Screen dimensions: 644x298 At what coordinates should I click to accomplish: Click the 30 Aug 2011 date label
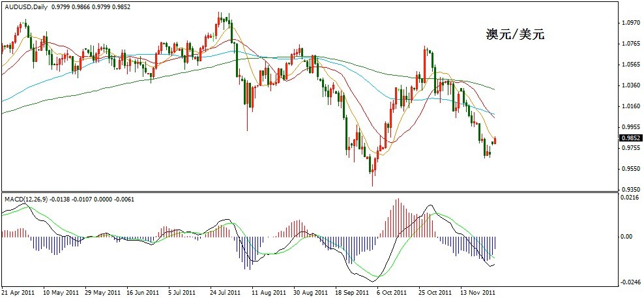tap(310, 292)
